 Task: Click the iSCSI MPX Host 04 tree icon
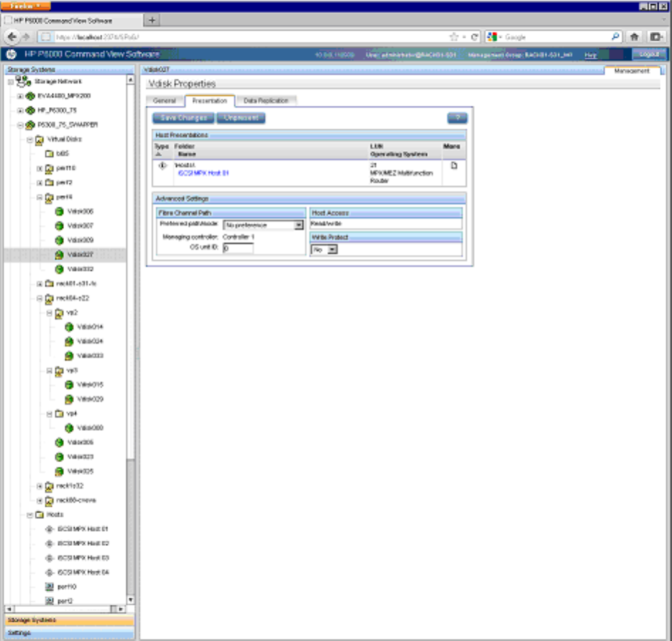[49, 572]
